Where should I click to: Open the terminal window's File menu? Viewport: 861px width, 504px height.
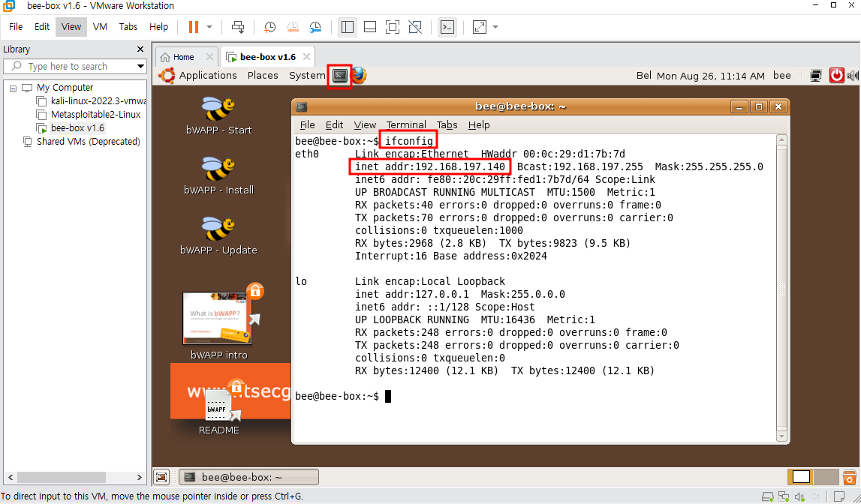pos(308,125)
